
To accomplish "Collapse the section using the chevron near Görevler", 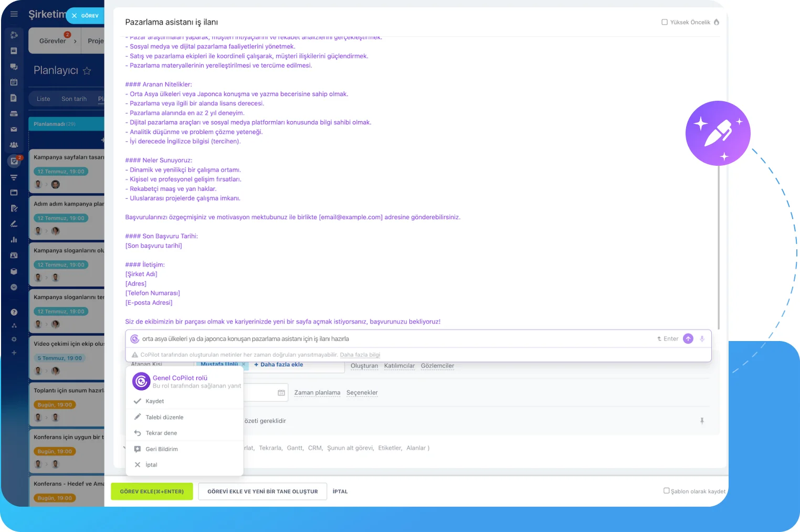I will tap(75, 40).
